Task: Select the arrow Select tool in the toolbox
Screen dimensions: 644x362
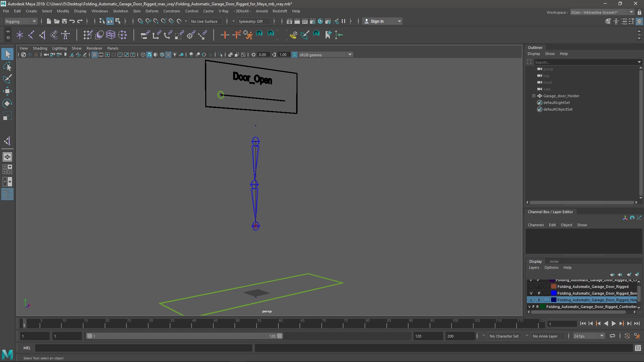Action: coord(7,54)
